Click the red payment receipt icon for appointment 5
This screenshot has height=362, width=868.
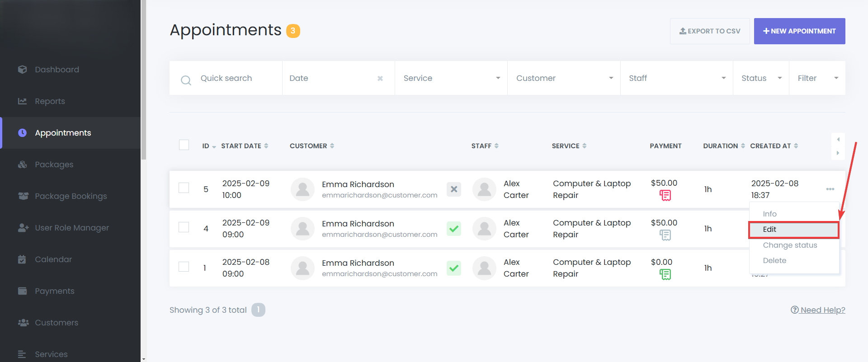665,195
